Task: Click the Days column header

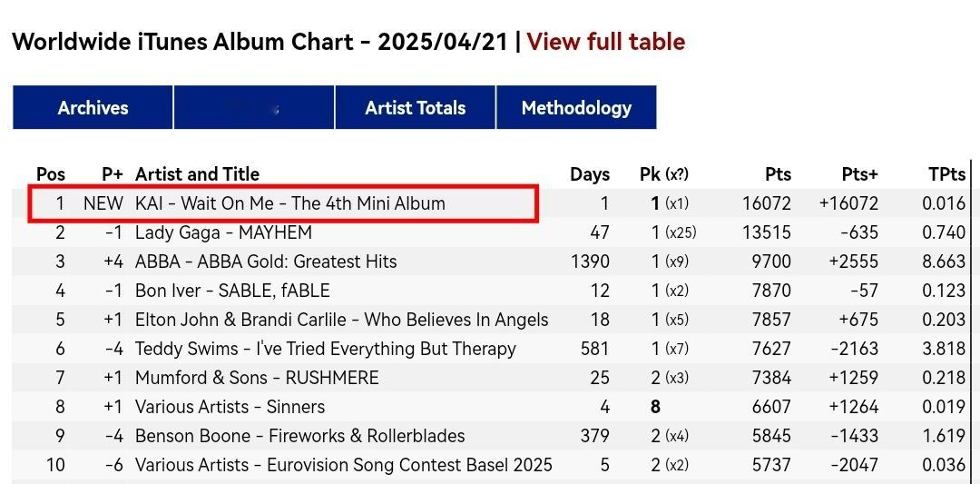Action: [590, 173]
